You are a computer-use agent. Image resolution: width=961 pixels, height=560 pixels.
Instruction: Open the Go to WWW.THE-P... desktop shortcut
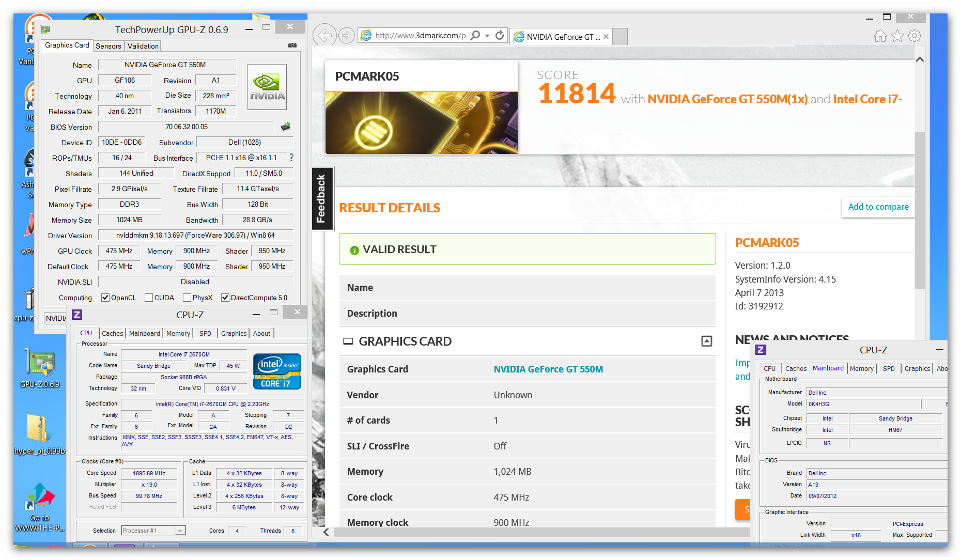pyautogui.click(x=40, y=507)
